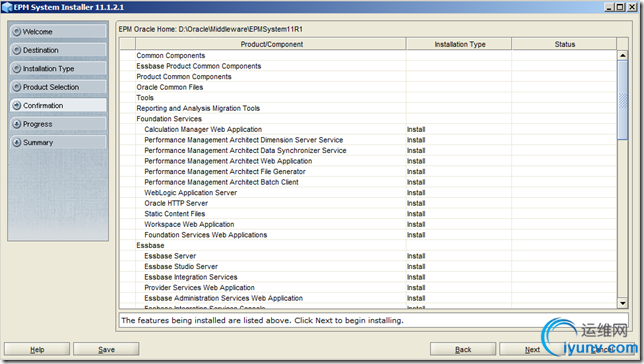Select the Common Components row

368,55
